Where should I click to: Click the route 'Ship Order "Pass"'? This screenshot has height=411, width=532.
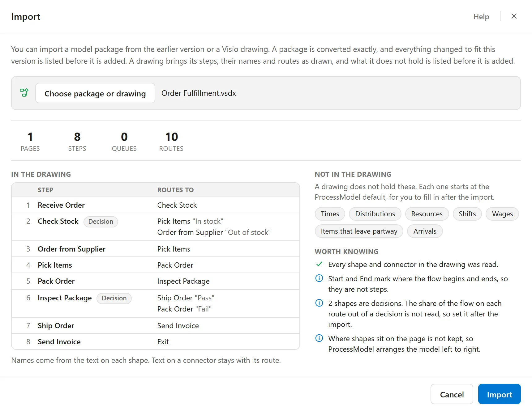pos(186,298)
